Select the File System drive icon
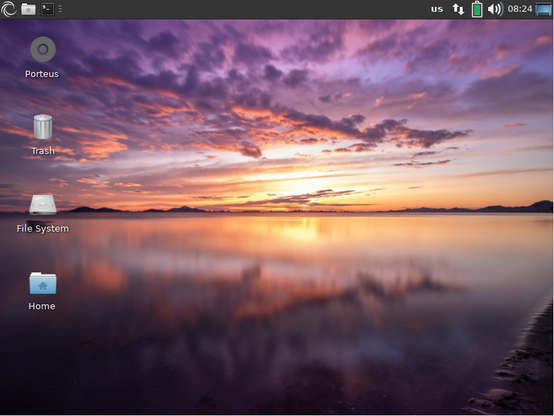554x416 pixels. 43,205
